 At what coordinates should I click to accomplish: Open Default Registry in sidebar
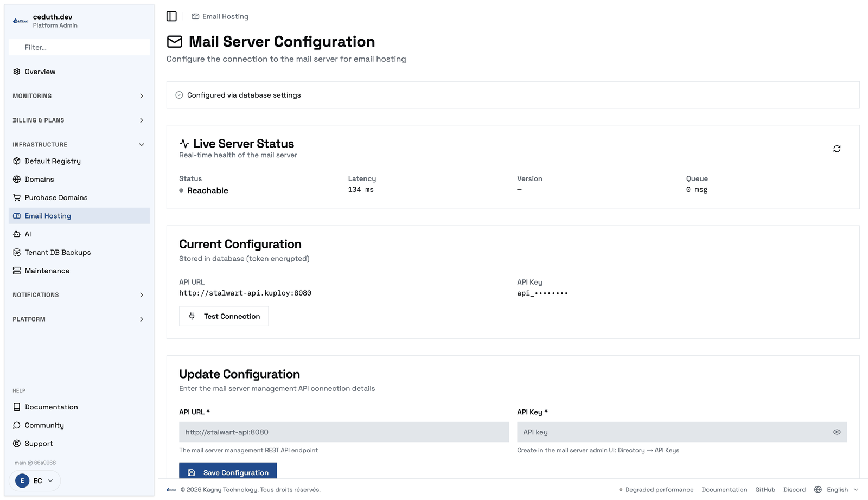point(79,161)
